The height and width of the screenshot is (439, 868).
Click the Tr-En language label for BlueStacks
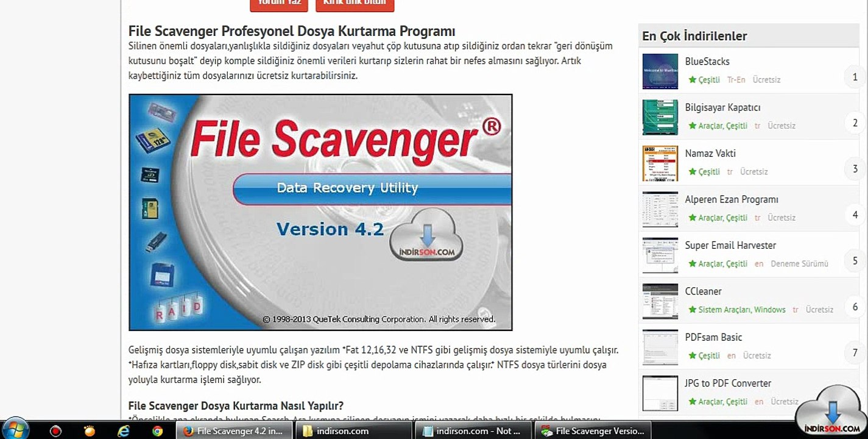(x=736, y=80)
